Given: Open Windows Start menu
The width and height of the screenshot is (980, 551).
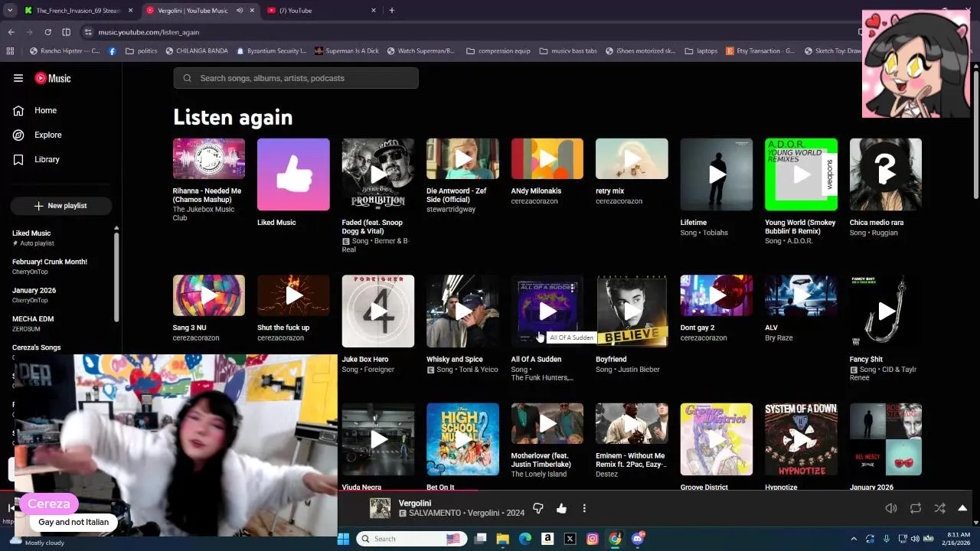Looking at the screenshot, I should (x=343, y=539).
